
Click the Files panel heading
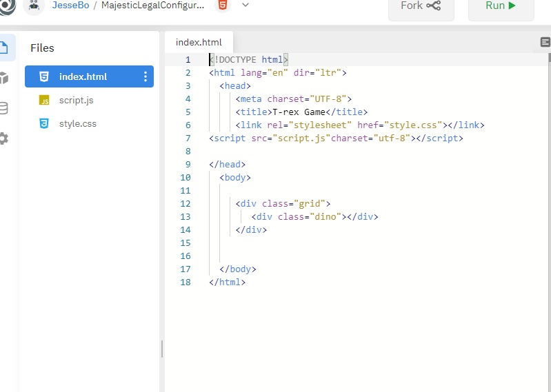click(x=42, y=48)
